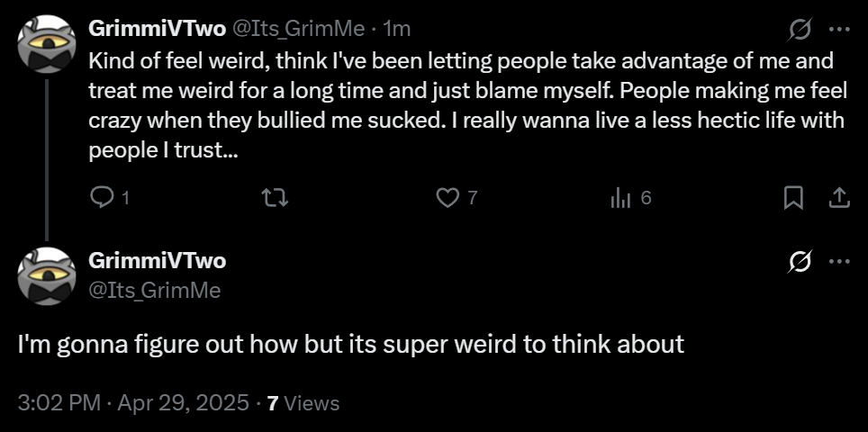
Task: Click the reply icon on the first tweet
Action: (x=104, y=197)
